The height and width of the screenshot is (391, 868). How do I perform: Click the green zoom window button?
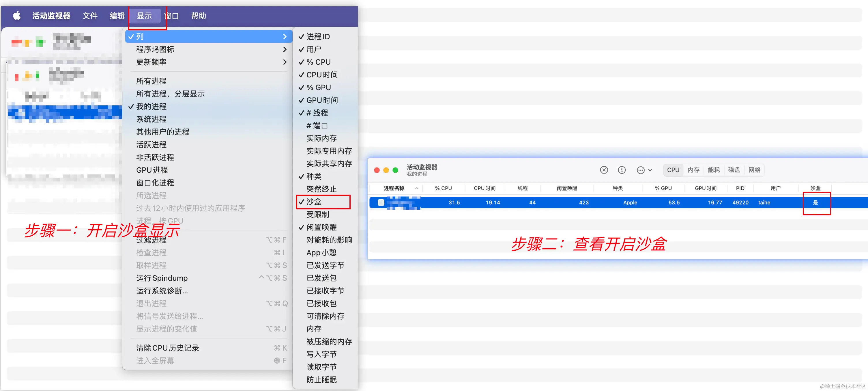(x=395, y=170)
